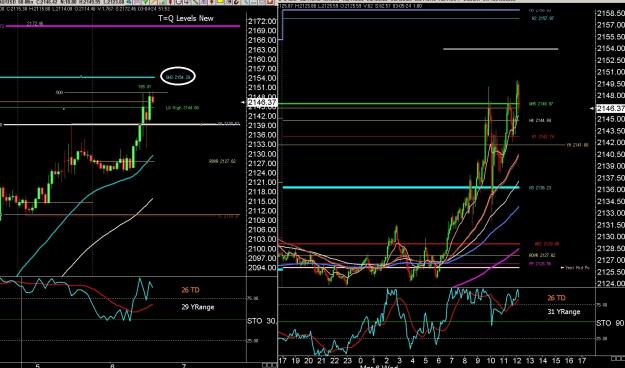Screen dimensions: 625x368
Task: Click 2094.00 on the left chart price axis
Action: (262, 268)
